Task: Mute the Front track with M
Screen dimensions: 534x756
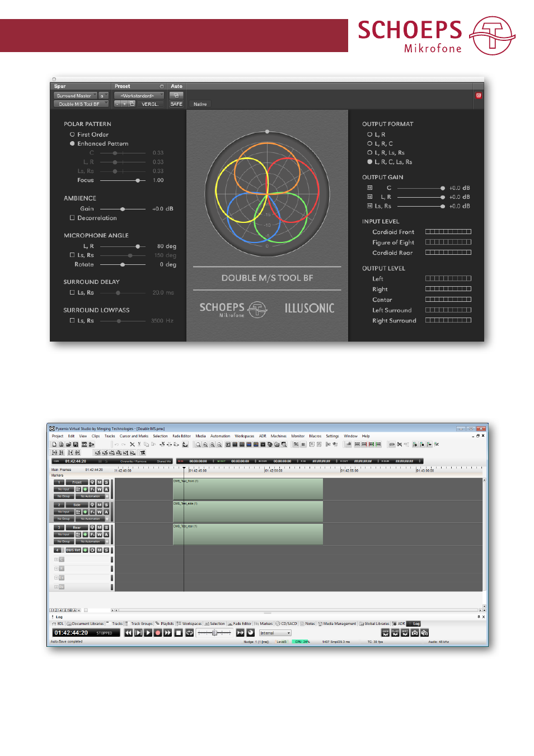Action: pyautogui.click(x=99, y=482)
